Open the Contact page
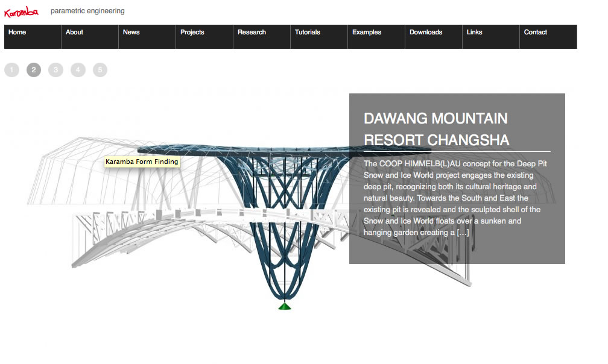608x364 pixels. (x=535, y=33)
